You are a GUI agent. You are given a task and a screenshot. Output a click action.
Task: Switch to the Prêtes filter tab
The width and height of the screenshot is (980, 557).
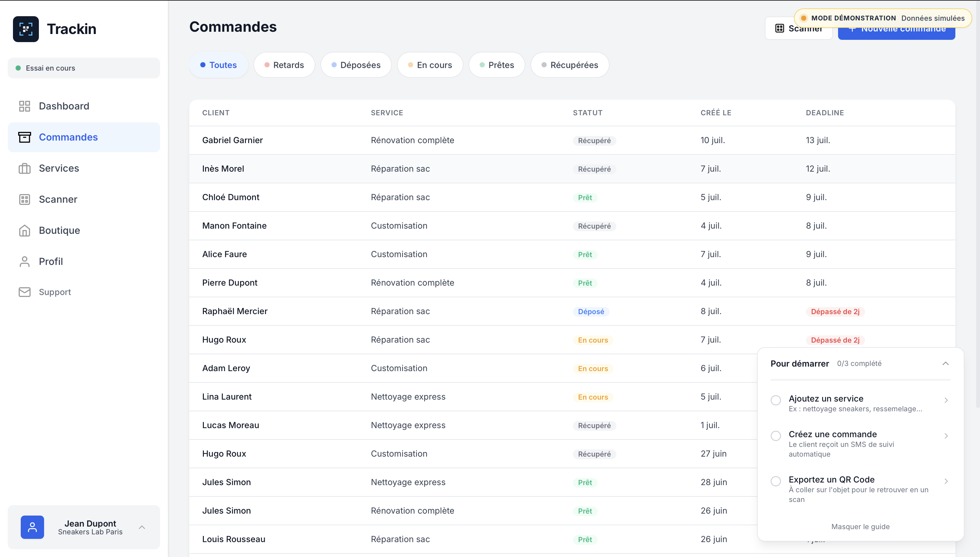[x=497, y=65]
